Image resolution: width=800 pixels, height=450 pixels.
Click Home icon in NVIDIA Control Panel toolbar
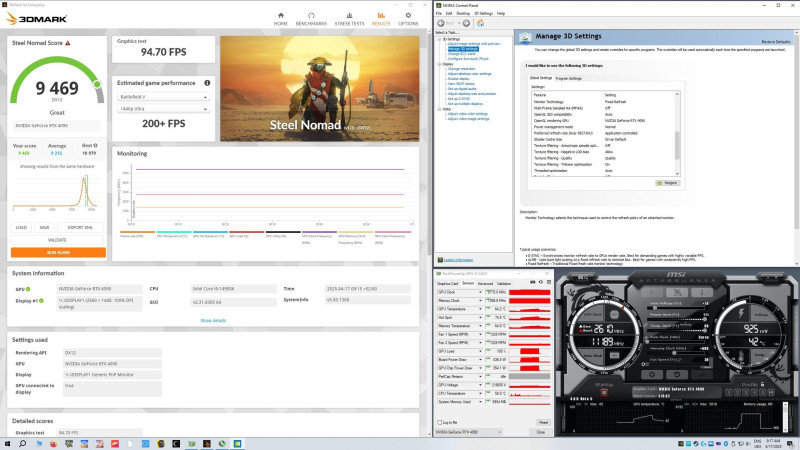coord(480,23)
